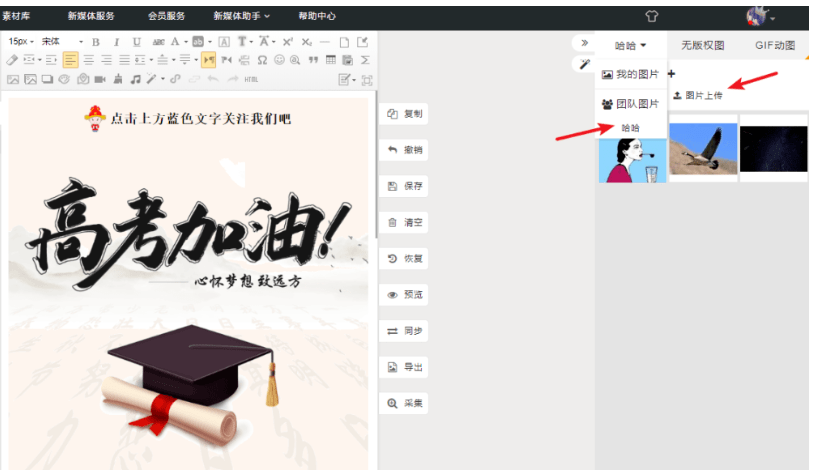Toggle the highlighted left-to-right text direction
Image resolution: width=813 pixels, height=471 pixels.
209,60
